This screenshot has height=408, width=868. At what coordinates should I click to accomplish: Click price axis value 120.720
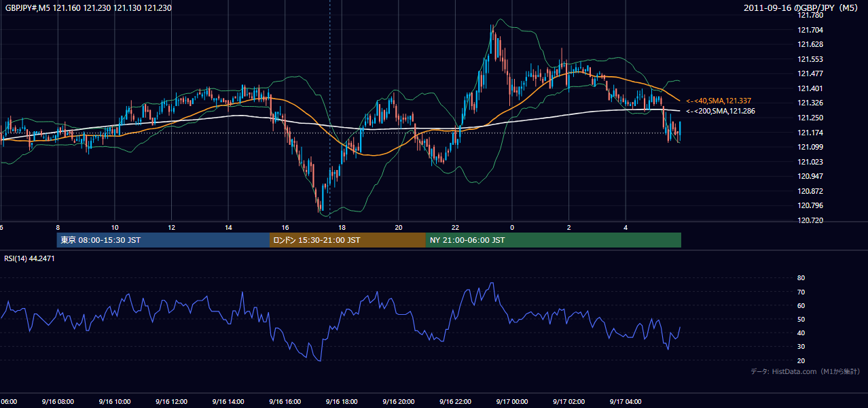809,220
